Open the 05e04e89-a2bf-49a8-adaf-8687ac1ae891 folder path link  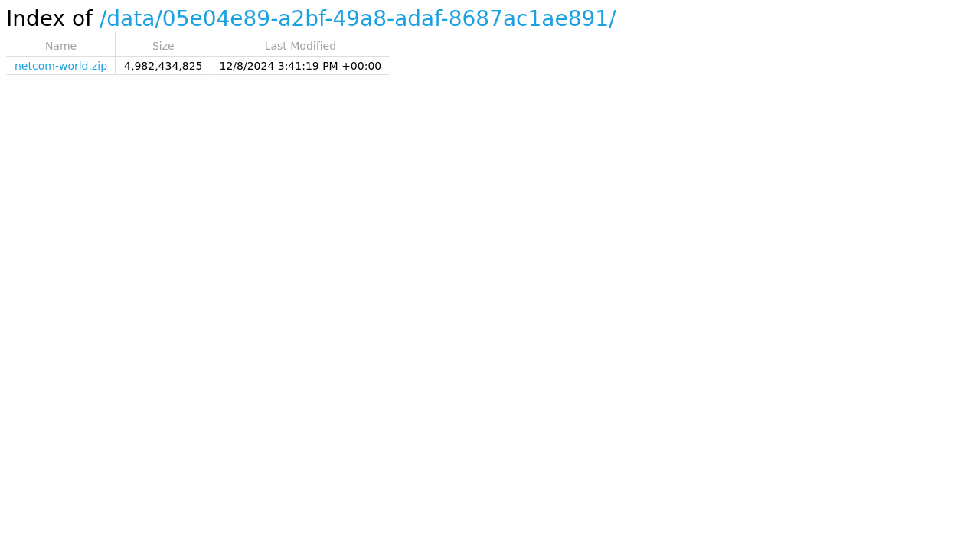pos(385,19)
